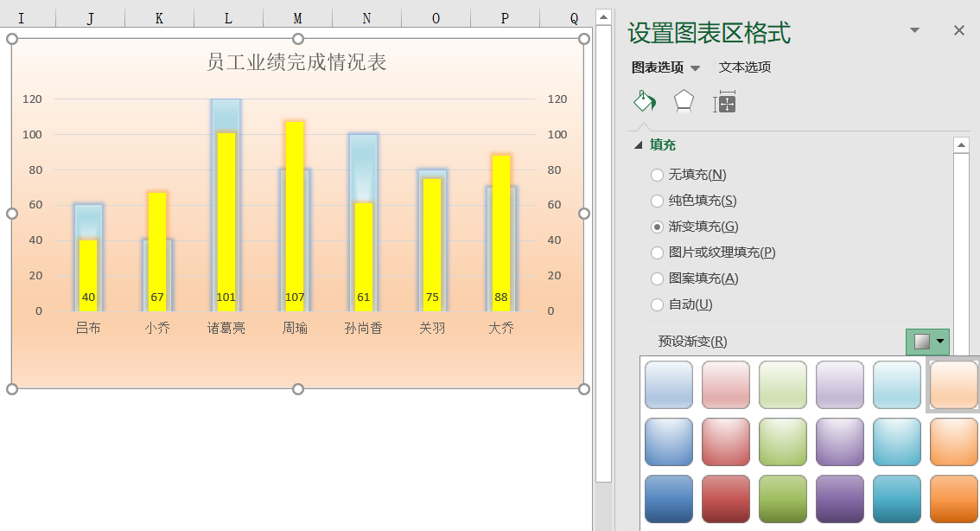
Task: Click the chart title 员工业绩完成情况表
Action: coord(296,62)
